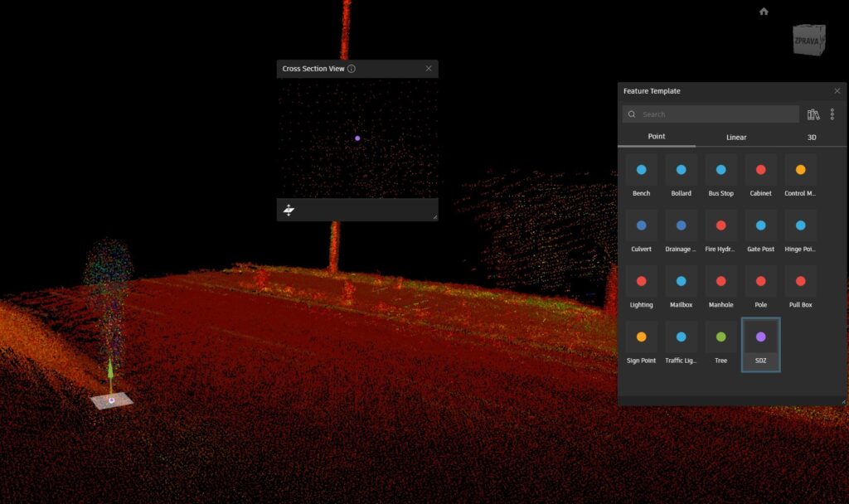Click the cross section plane adjustment icon
This screenshot has height=504, width=849.
[289, 211]
